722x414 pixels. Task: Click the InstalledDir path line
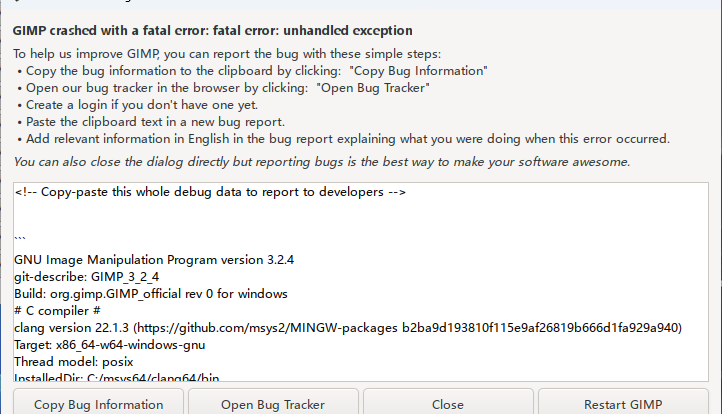(x=116, y=377)
